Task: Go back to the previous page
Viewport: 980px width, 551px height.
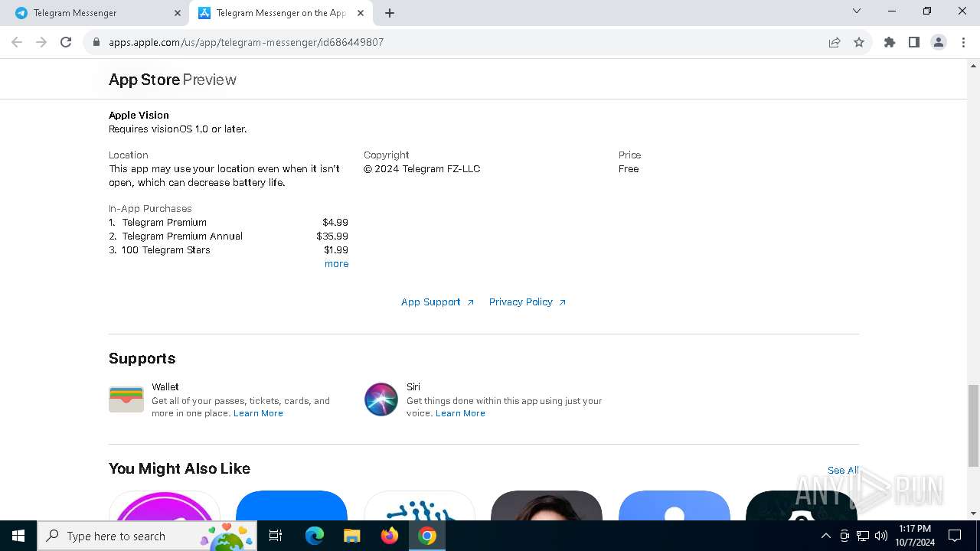Action: [17, 42]
